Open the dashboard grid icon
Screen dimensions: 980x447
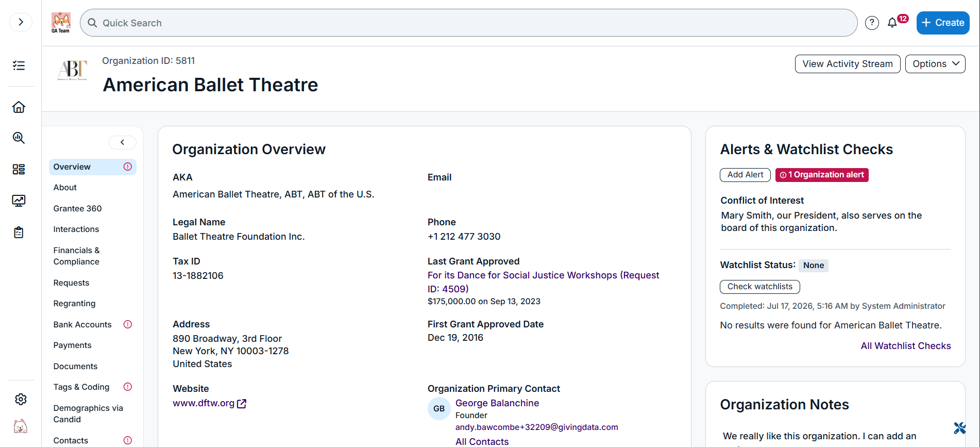pyautogui.click(x=19, y=169)
